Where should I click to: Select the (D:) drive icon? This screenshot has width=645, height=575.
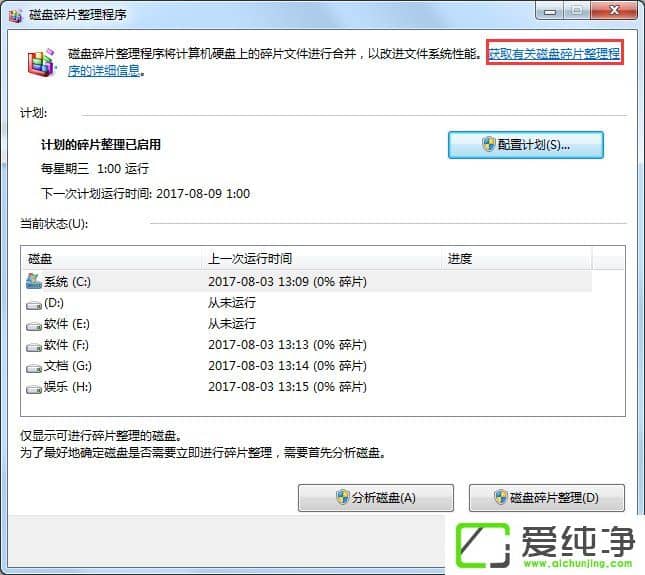(x=34, y=305)
